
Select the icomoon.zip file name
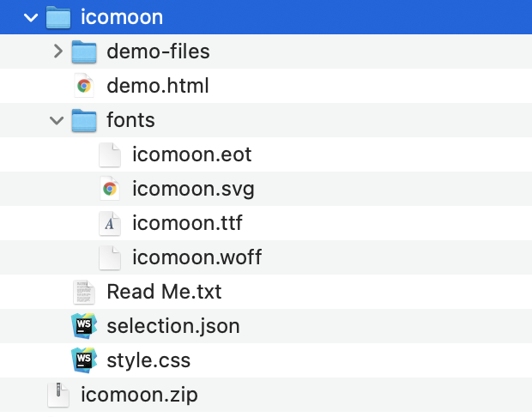point(139,395)
